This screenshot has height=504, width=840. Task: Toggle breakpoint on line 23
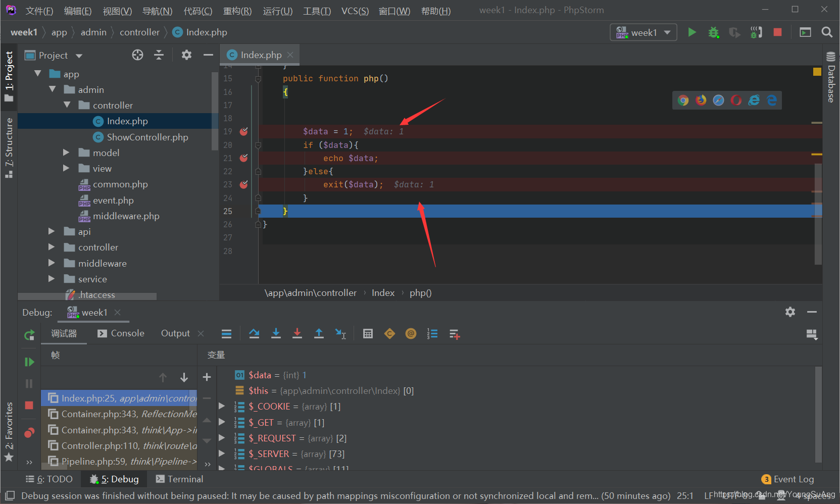[243, 184]
